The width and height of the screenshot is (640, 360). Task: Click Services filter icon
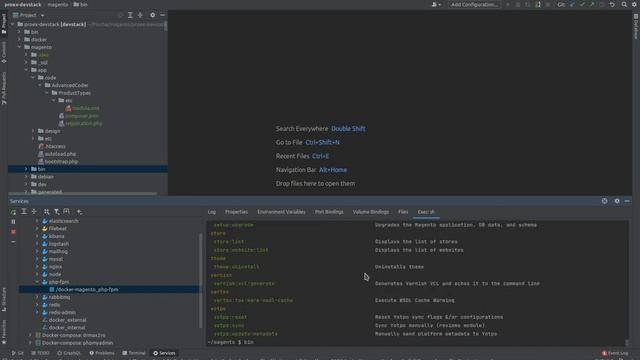tap(56, 211)
